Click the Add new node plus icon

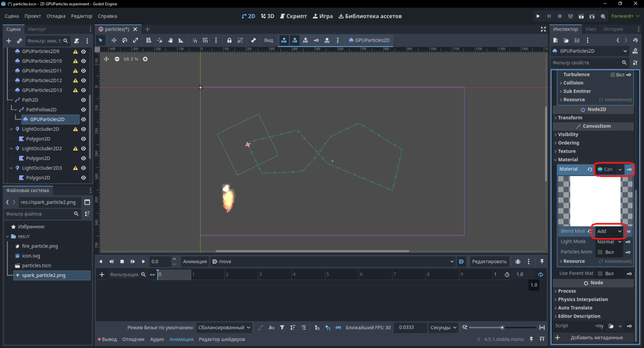[9, 41]
